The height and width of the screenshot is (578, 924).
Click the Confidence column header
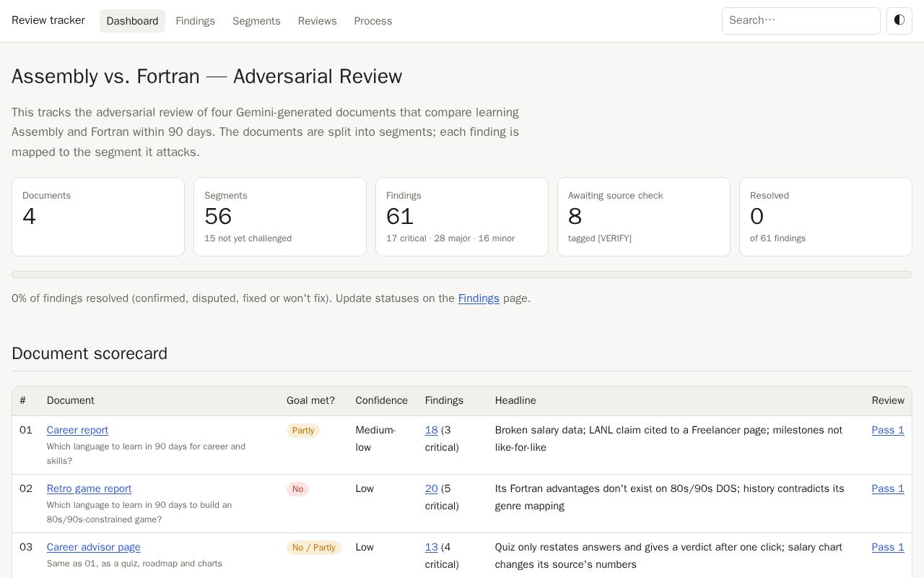click(381, 400)
